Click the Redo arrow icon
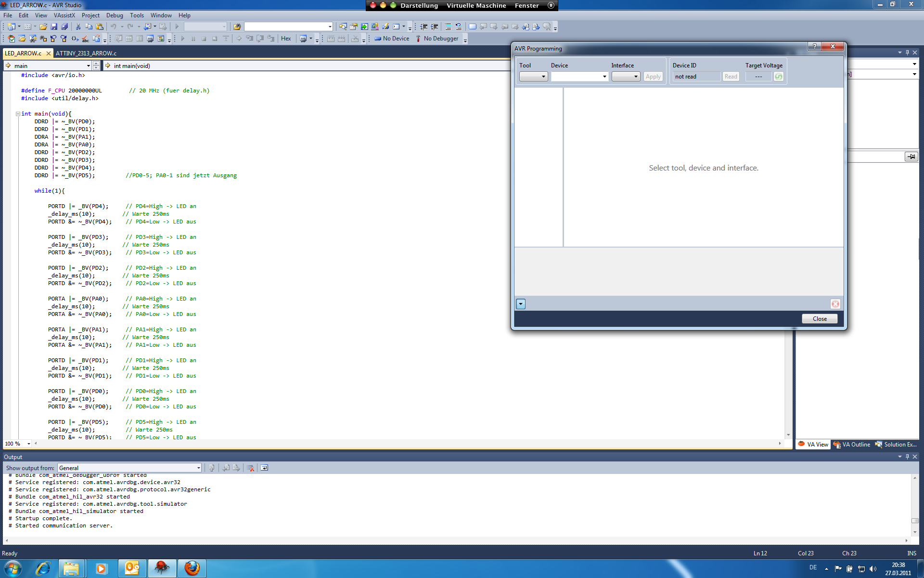 pos(130,26)
